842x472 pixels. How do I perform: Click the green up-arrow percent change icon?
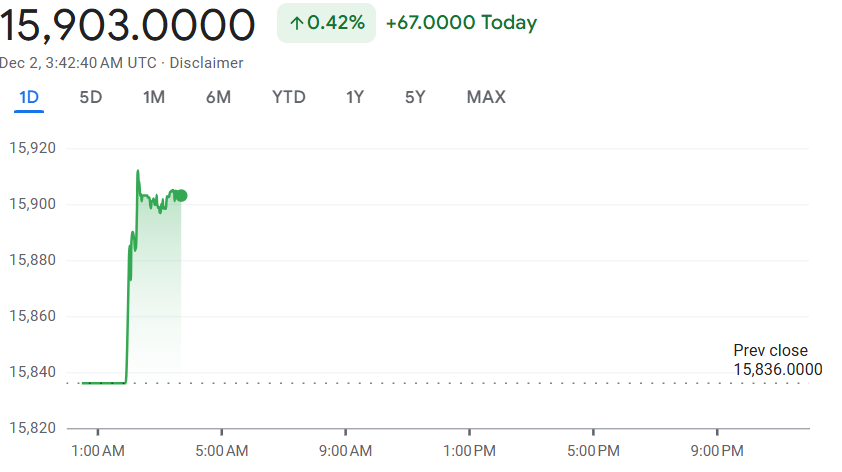(296, 23)
